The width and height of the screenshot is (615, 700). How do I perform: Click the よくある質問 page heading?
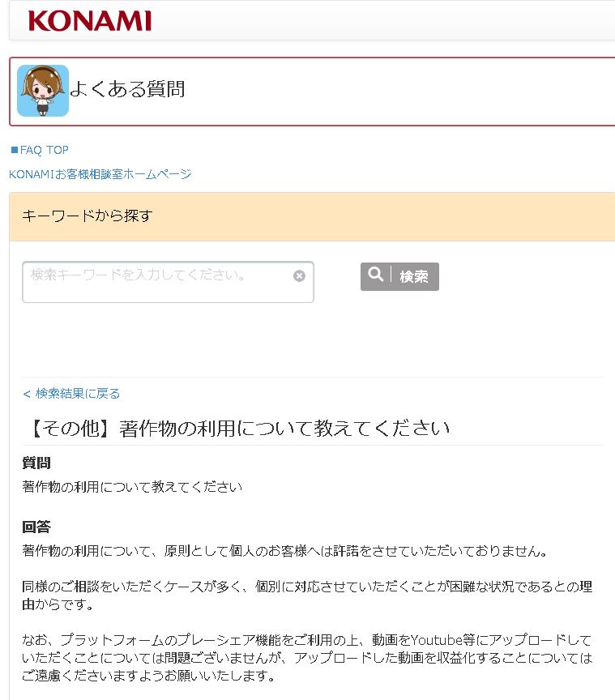127,89
